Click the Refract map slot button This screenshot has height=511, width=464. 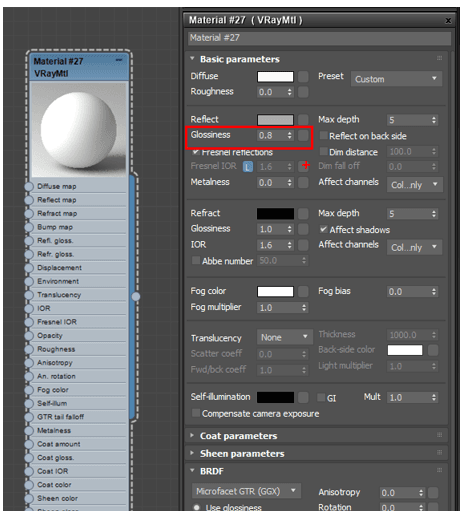(303, 214)
